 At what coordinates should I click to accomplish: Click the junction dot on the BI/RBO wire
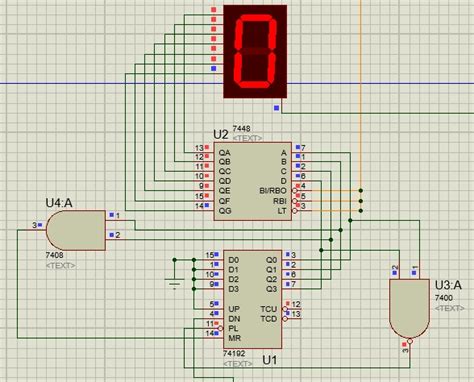pyautogui.click(x=360, y=191)
